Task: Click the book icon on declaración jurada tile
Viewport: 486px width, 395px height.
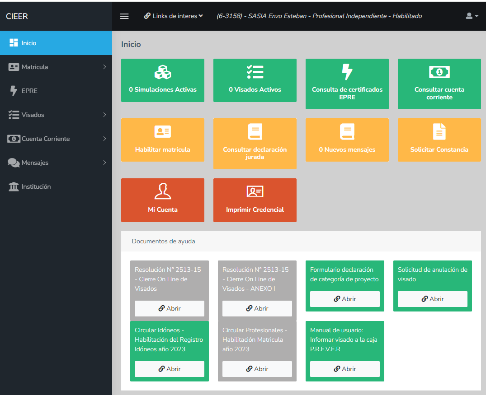Action: click(255, 132)
